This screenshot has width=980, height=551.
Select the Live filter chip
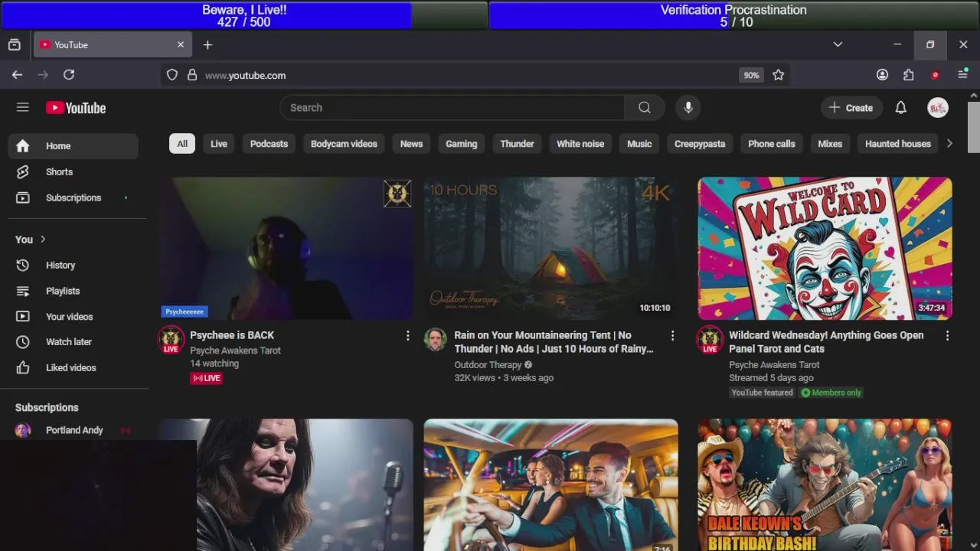pyautogui.click(x=219, y=144)
